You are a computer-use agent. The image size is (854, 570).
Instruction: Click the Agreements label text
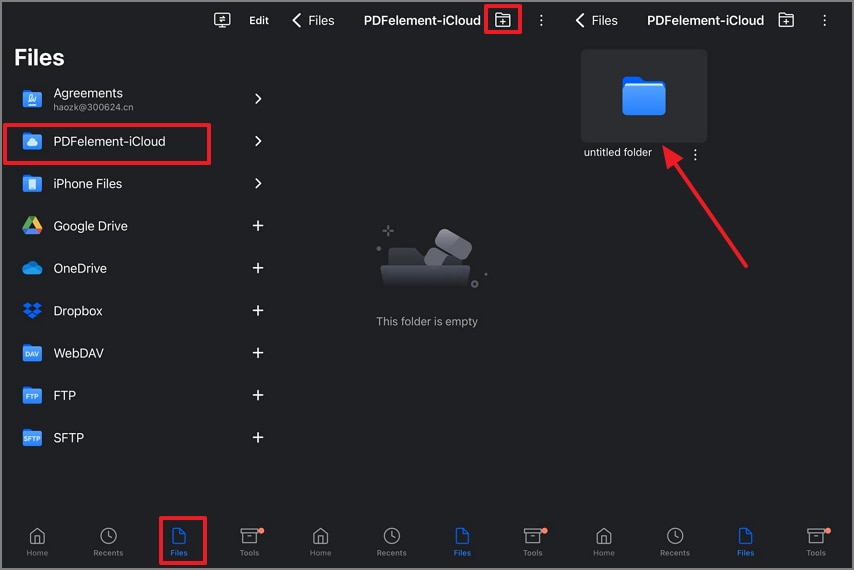[x=88, y=93]
